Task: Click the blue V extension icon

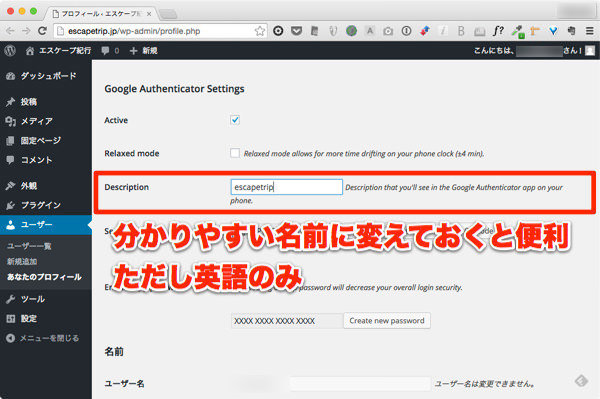Action: [553, 31]
